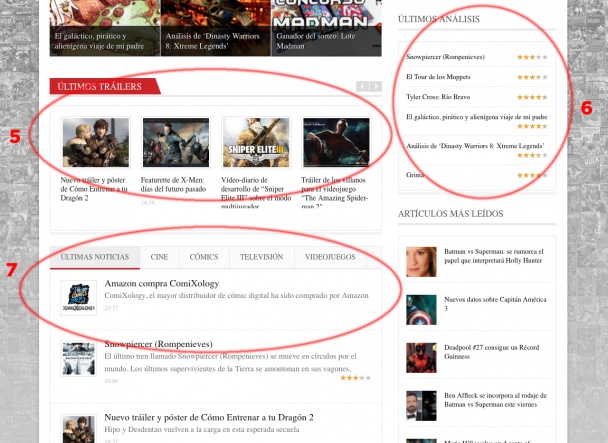The width and height of the screenshot is (608, 443).
Task: Click the Captain America article thumbnail
Action: pyautogui.click(x=421, y=310)
